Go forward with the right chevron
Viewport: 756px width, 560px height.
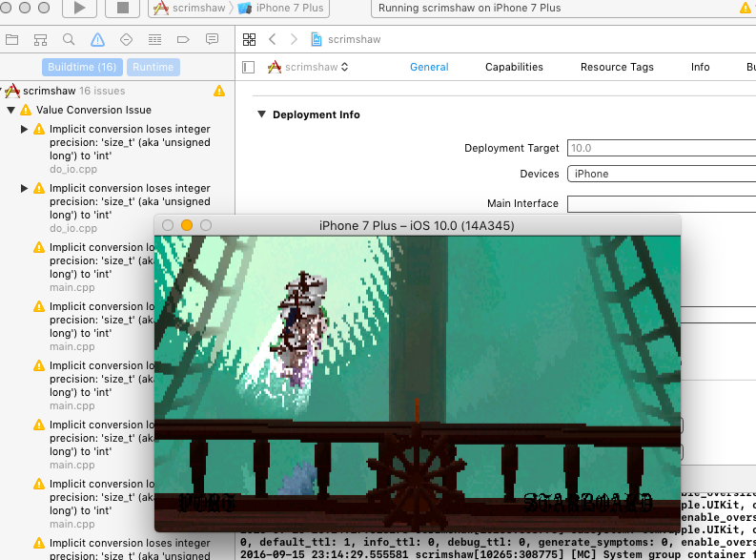coord(294,39)
